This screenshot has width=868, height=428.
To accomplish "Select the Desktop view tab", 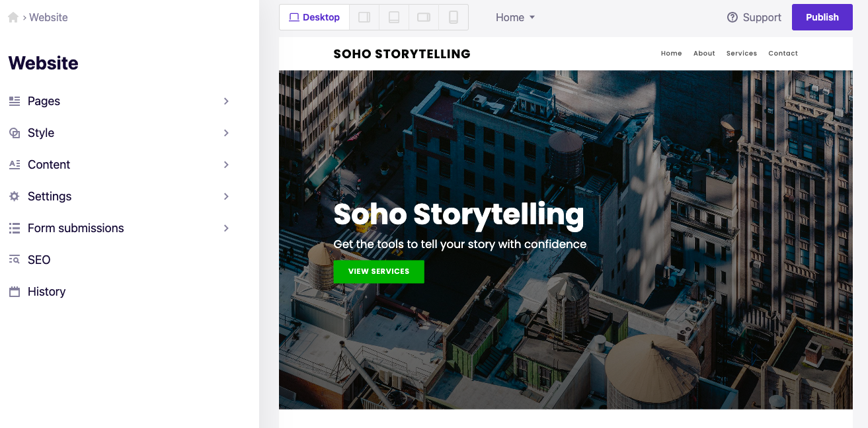I will (315, 17).
